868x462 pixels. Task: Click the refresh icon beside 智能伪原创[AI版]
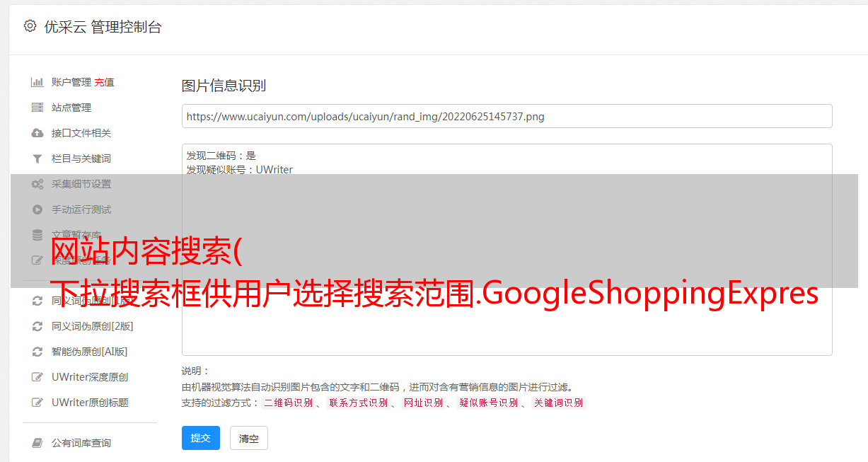(x=37, y=352)
